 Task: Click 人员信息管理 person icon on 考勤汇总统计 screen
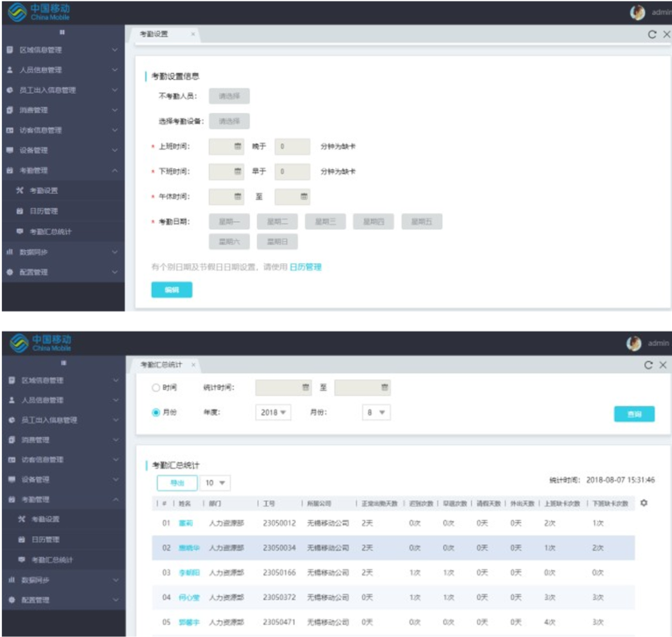pyautogui.click(x=11, y=400)
